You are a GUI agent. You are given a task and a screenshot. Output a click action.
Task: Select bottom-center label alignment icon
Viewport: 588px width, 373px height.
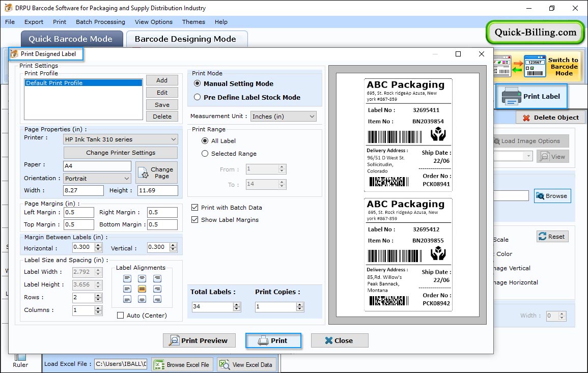142,299
